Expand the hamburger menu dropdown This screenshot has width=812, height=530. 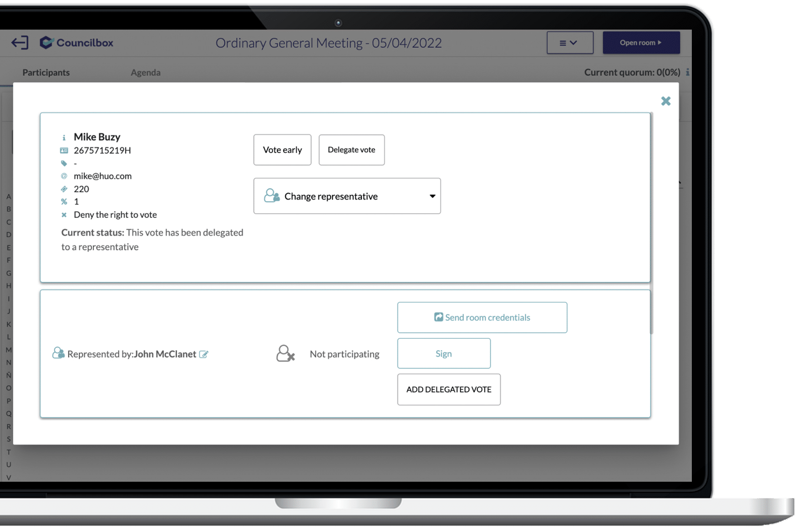tap(569, 43)
